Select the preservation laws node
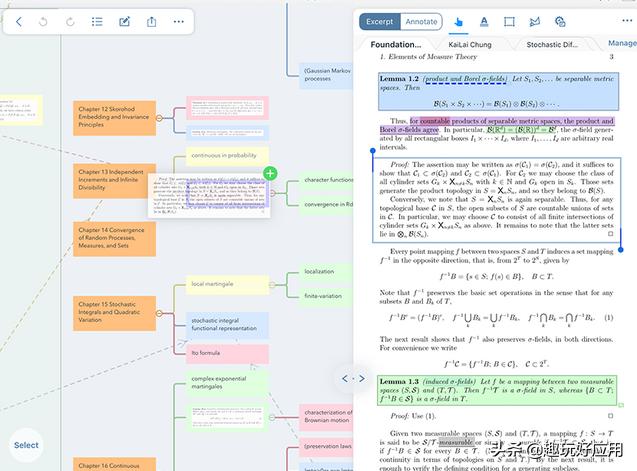This screenshot has height=471, width=637. 326,446
